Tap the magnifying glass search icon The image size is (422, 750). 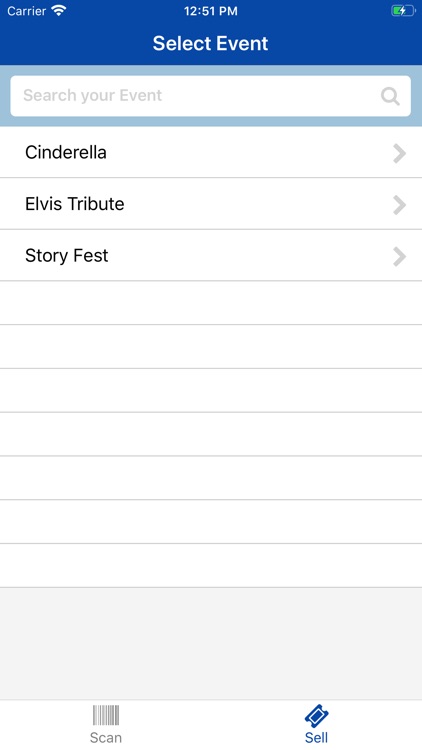tap(390, 97)
